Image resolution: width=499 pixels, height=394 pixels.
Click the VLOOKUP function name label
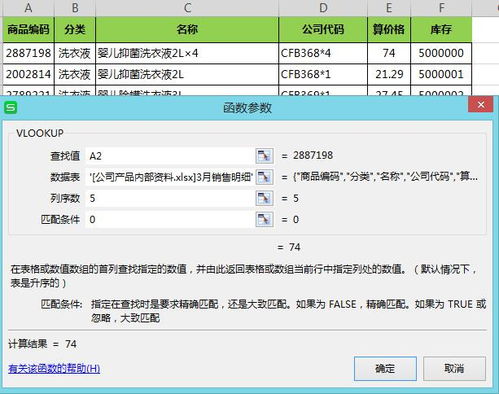40,133
